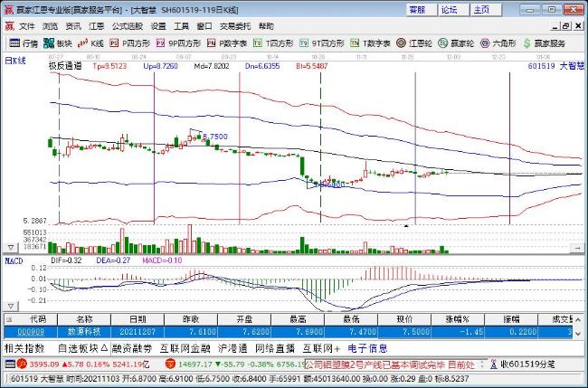The width and height of the screenshot is (588, 388).
Task: Sort table by 开盘 column header
Action: (x=244, y=319)
